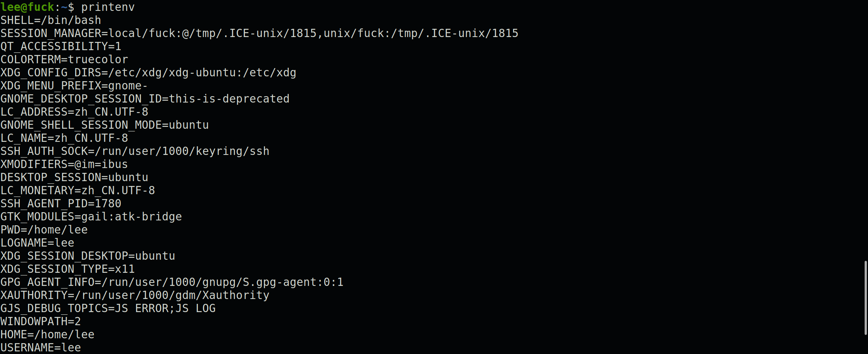
Task: Click the USERNAME=lee line
Action: (x=41, y=348)
